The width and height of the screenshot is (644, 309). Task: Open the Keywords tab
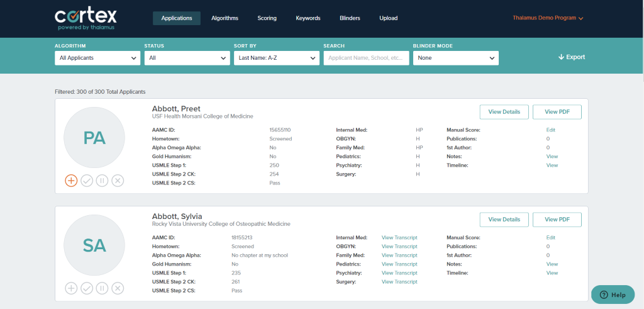308,18
